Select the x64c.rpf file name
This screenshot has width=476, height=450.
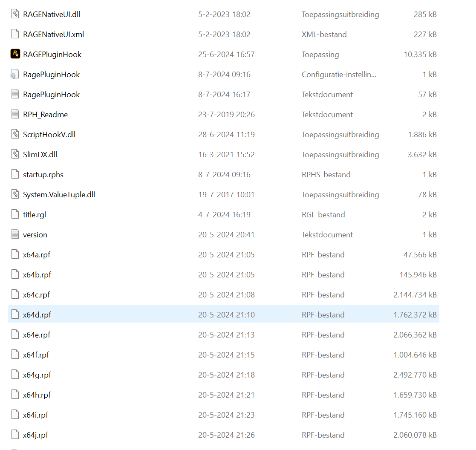(x=36, y=295)
